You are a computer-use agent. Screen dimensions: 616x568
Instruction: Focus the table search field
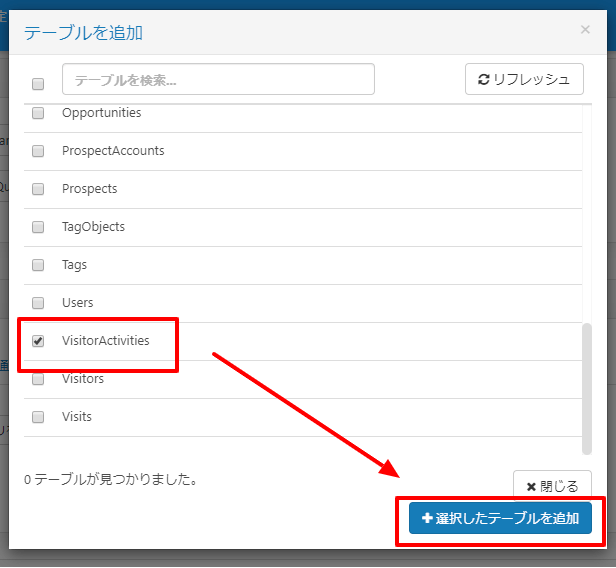pos(218,79)
